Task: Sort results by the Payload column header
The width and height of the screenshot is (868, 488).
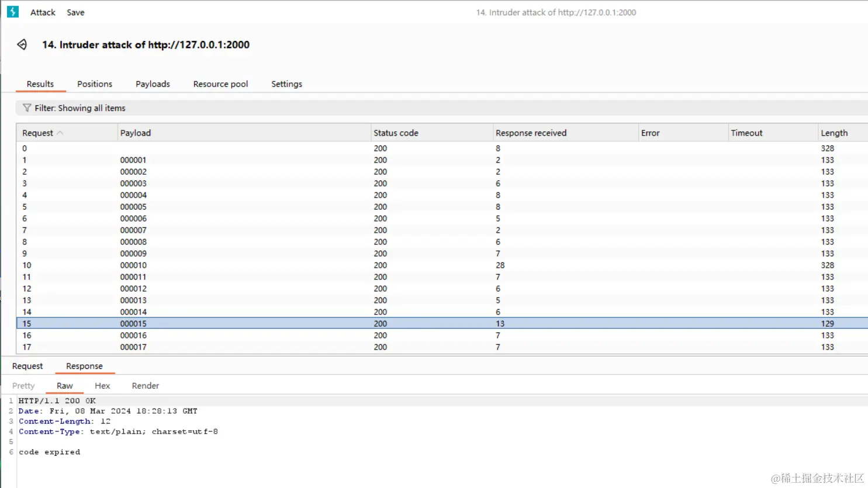Action: (244, 133)
